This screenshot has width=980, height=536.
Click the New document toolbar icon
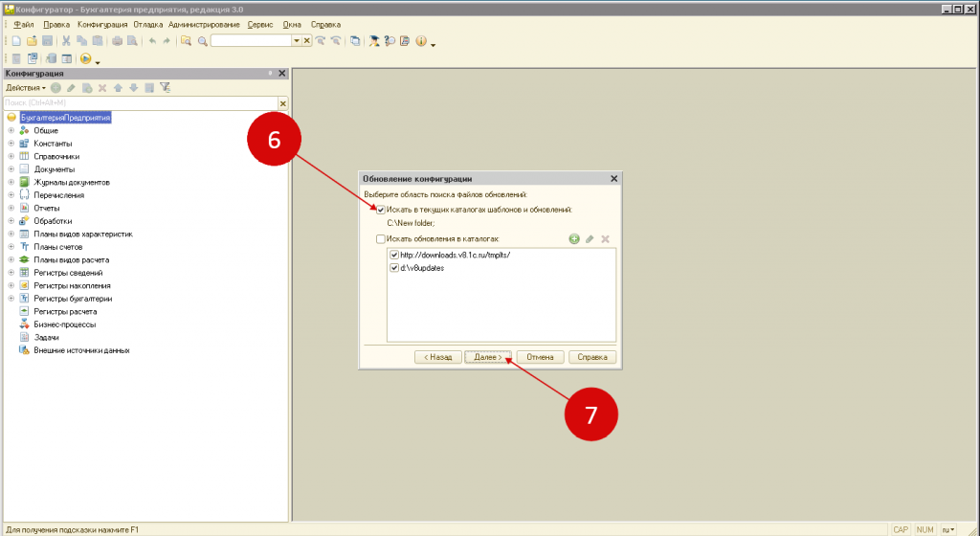[16, 41]
